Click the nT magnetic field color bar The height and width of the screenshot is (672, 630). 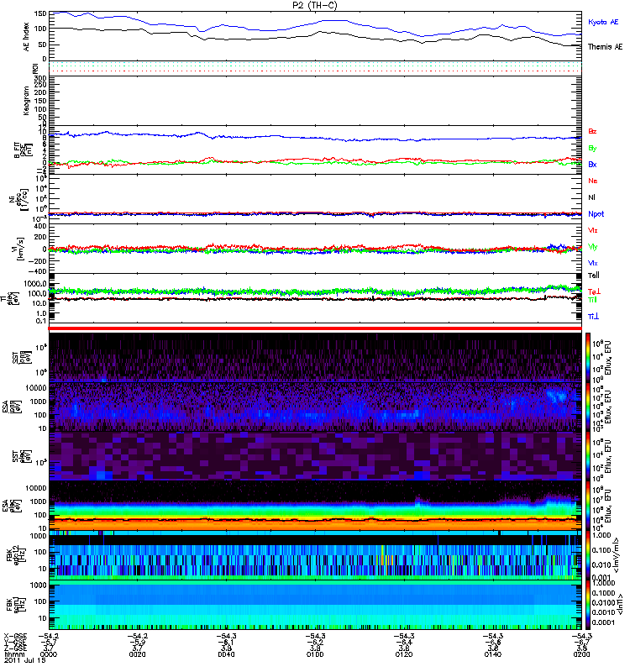click(x=588, y=605)
